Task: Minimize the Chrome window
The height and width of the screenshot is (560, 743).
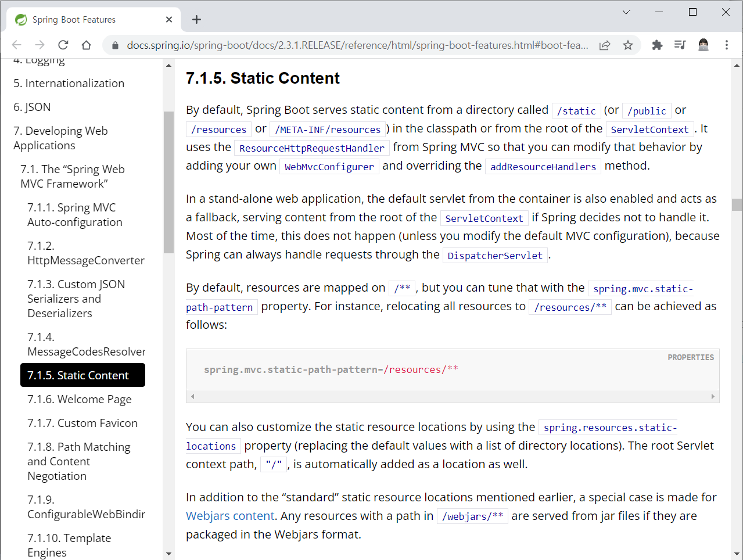Action: [x=659, y=12]
